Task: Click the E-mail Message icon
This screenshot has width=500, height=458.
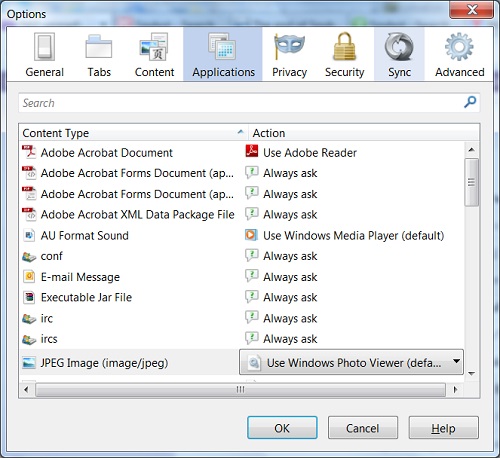Action: pyautogui.click(x=29, y=277)
